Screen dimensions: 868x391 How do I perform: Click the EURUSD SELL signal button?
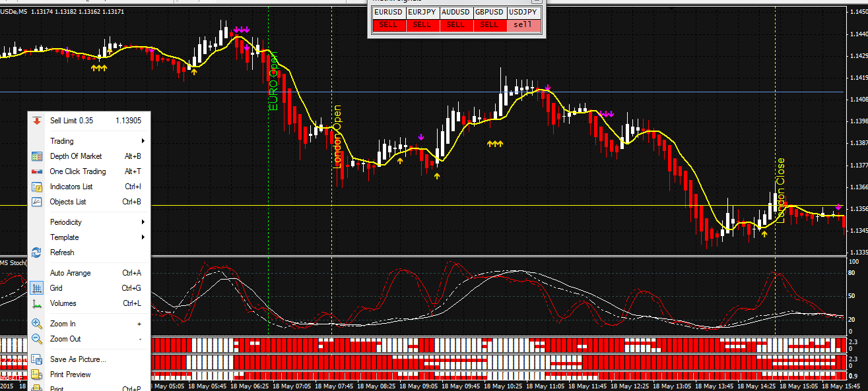click(x=388, y=24)
